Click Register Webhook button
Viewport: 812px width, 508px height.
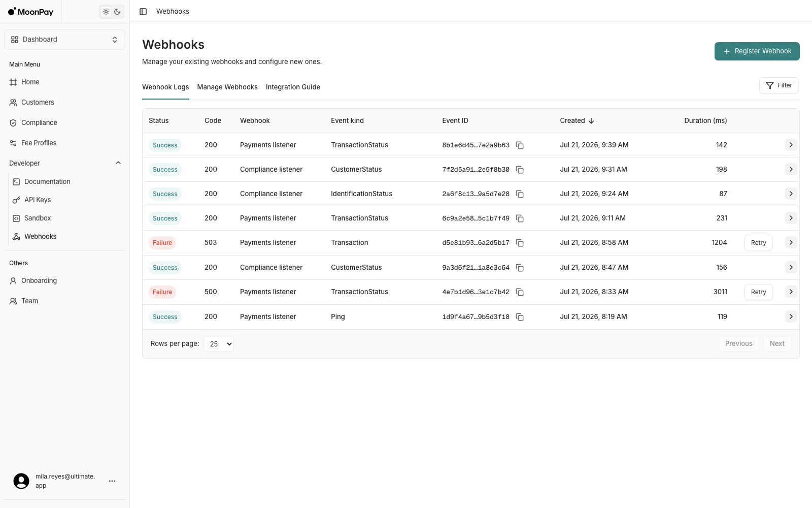[757, 51]
